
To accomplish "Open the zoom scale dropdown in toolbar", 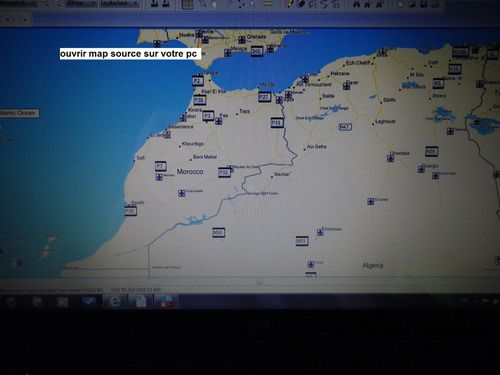I will pos(81,3).
